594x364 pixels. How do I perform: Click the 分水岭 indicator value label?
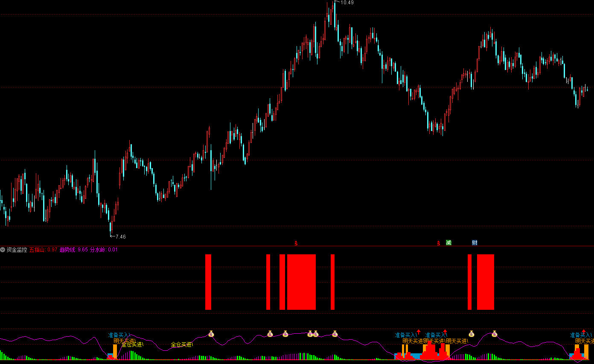pyautogui.click(x=104, y=250)
